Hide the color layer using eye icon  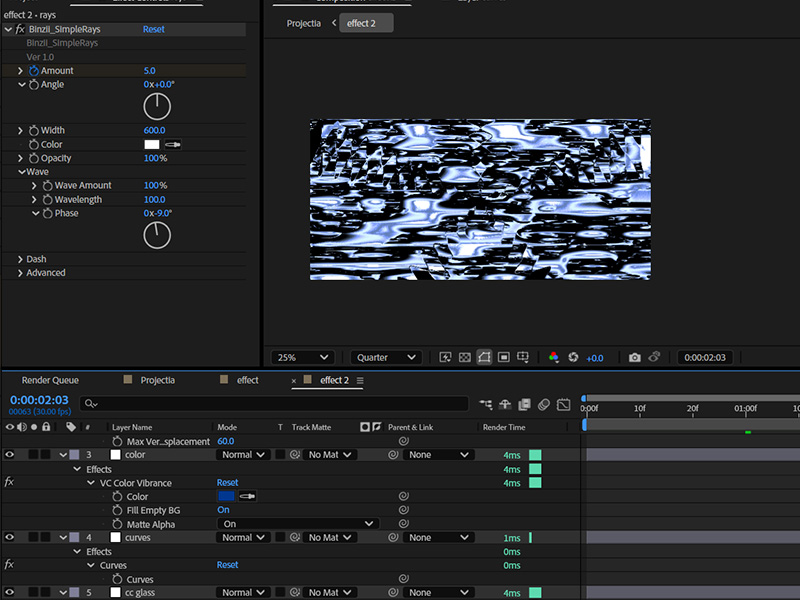click(10, 454)
